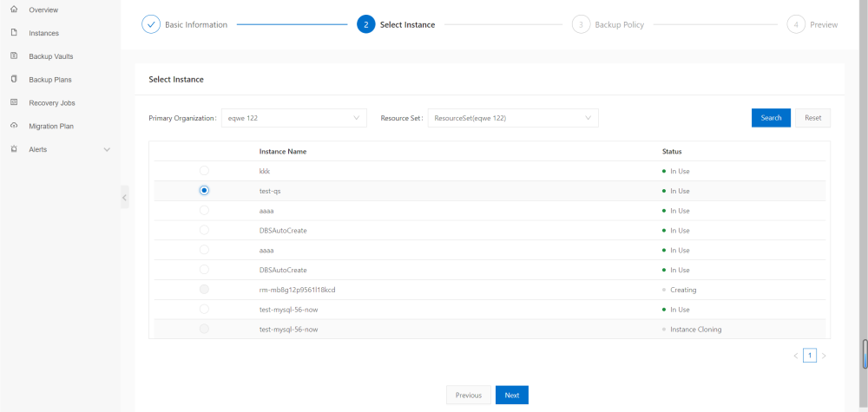The image size is (868, 412).
Task: Click the test-qs instance name
Action: click(x=270, y=191)
